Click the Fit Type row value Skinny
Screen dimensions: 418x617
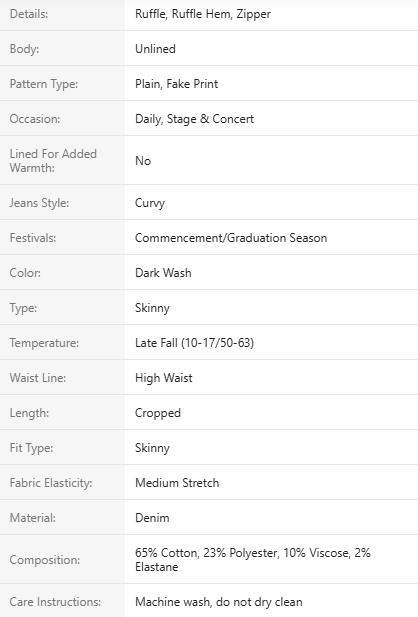[x=152, y=448]
